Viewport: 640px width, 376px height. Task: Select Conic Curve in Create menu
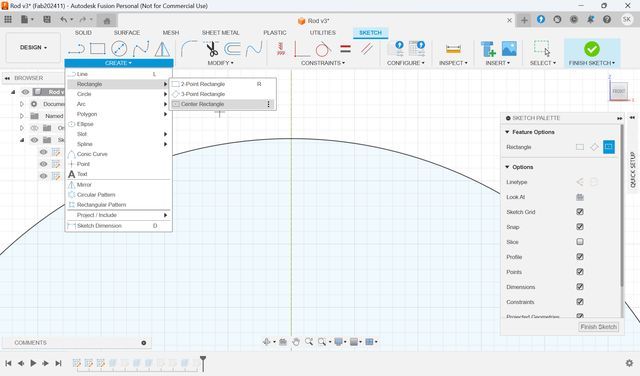point(118,154)
